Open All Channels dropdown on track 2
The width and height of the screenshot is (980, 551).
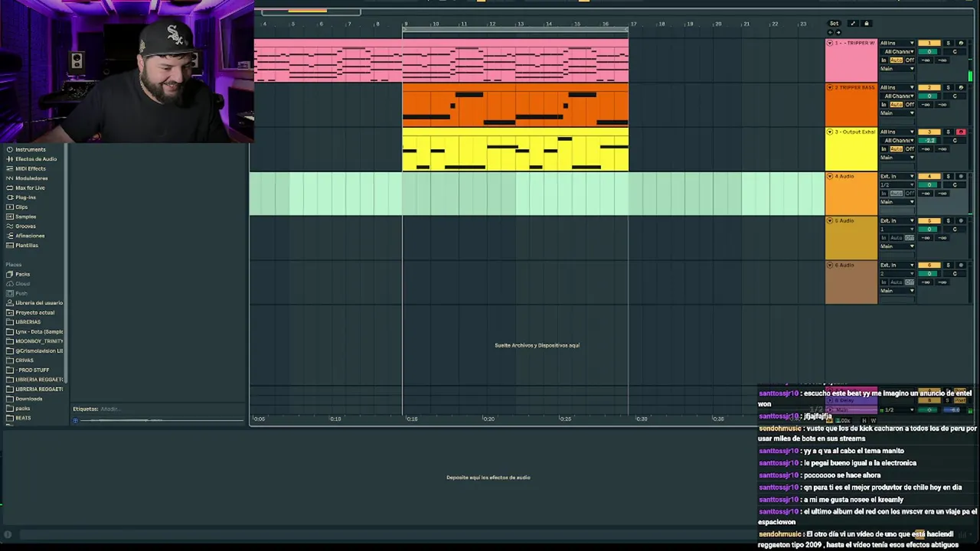coord(897,96)
